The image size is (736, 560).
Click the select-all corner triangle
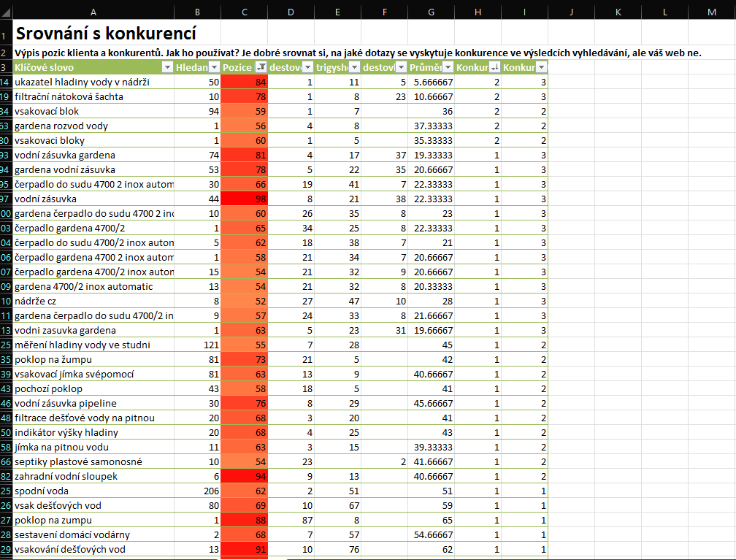click(x=6, y=12)
